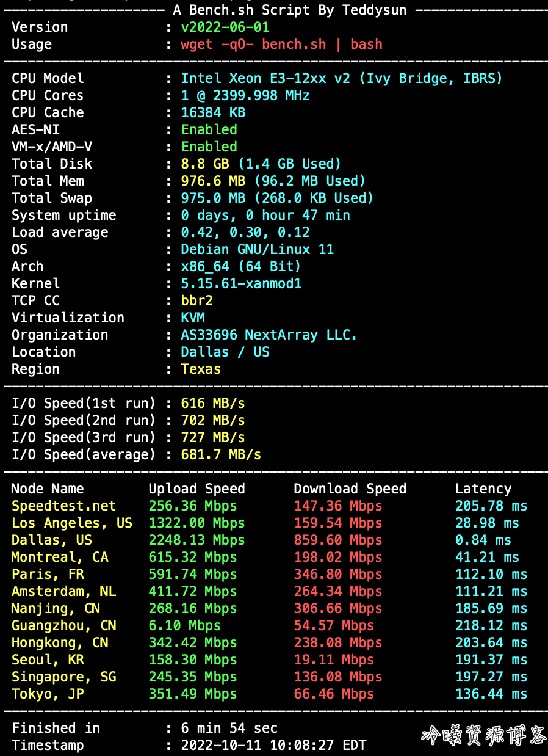Click the Chinese watermark logo at bottom right
Screen dimensions: 548x756
pyautogui.click(x=483, y=736)
